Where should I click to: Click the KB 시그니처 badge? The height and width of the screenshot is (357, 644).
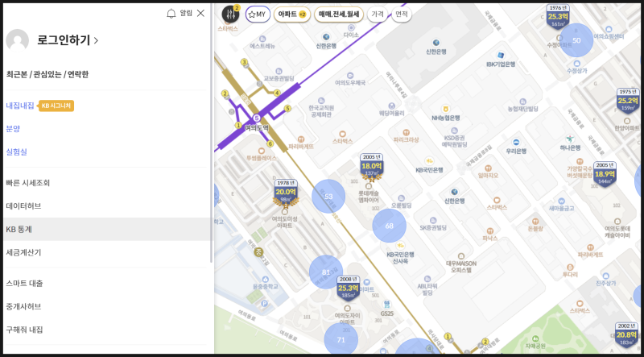(x=56, y=106)
